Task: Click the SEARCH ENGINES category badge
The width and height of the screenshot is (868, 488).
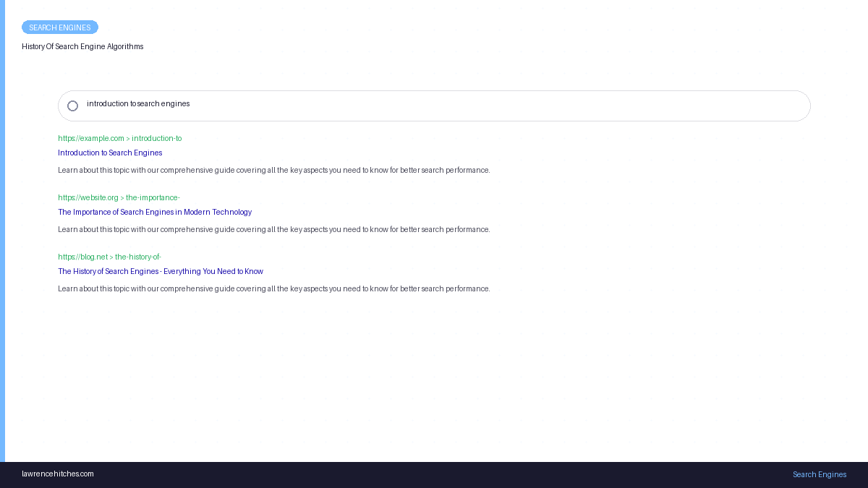Action: pyautogui.click(x=60, y=27)
